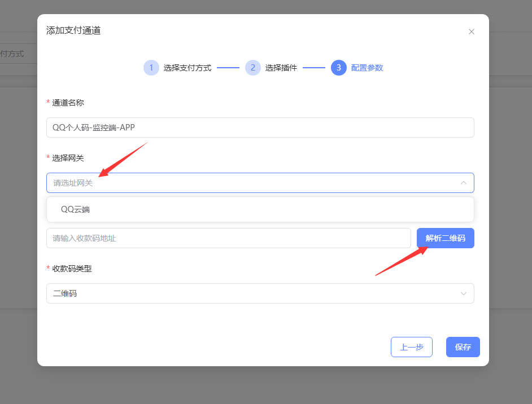Click the 配置参数 step label
Viewport: 532px width, 404px height.
[x=367, y=68]
